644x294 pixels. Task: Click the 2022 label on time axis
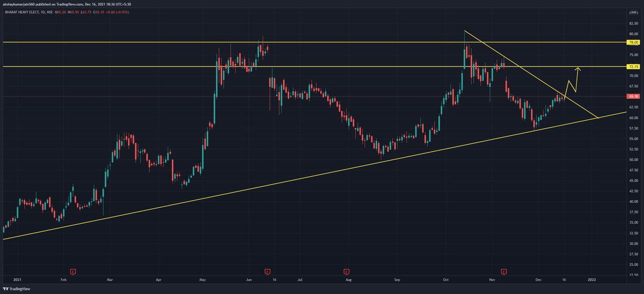(x=591, y=280)
